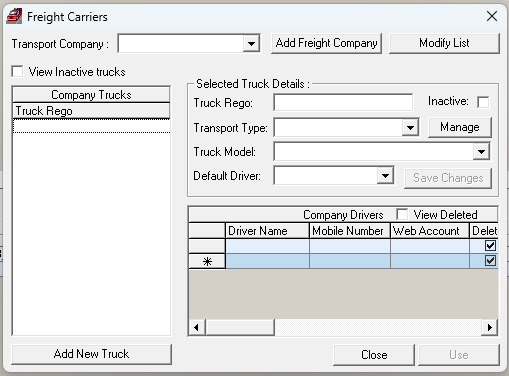The height and width of the screenshot is (376, 509).
Task: Click right arrow of drivers grid scrollbar
Action: pos(490,327)
